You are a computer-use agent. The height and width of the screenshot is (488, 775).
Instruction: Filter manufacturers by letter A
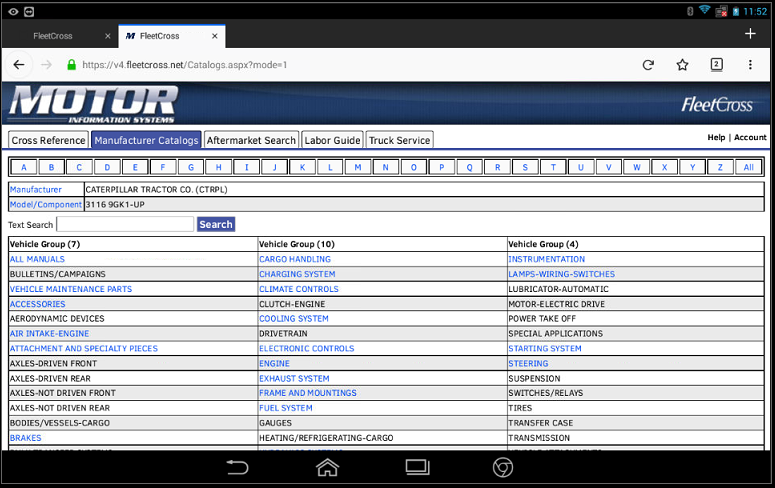[x=23, y=167]
